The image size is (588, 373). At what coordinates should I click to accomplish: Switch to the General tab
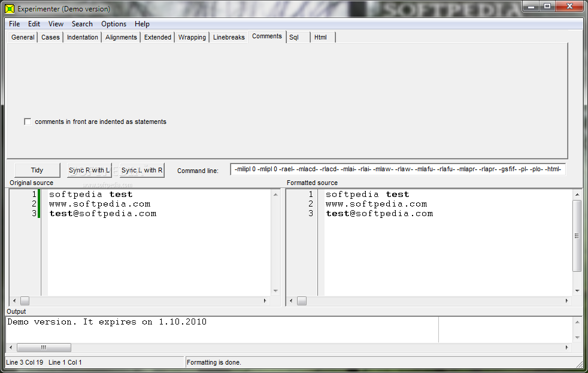23,37
